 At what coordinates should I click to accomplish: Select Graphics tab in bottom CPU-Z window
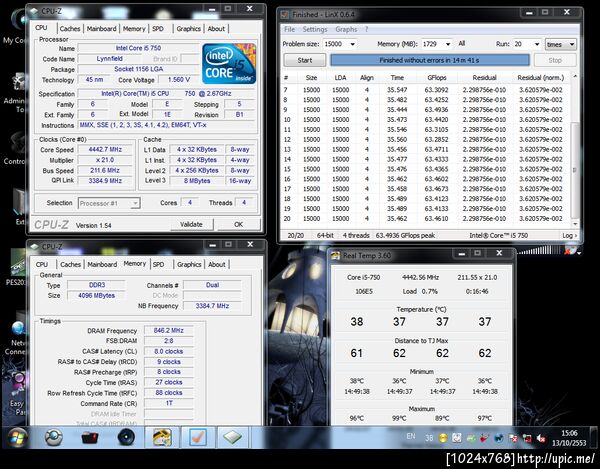point(189,264)
